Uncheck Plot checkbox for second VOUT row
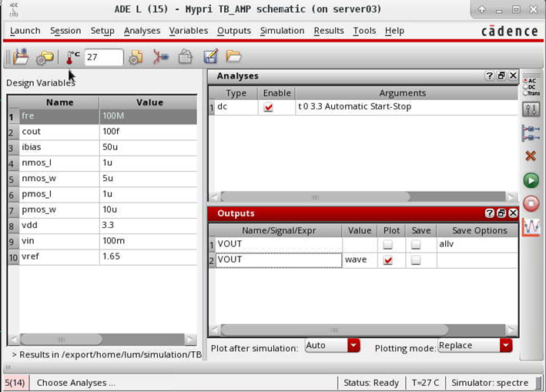The image size is (546, 392). pyautogui.click(x=388, y=260)
